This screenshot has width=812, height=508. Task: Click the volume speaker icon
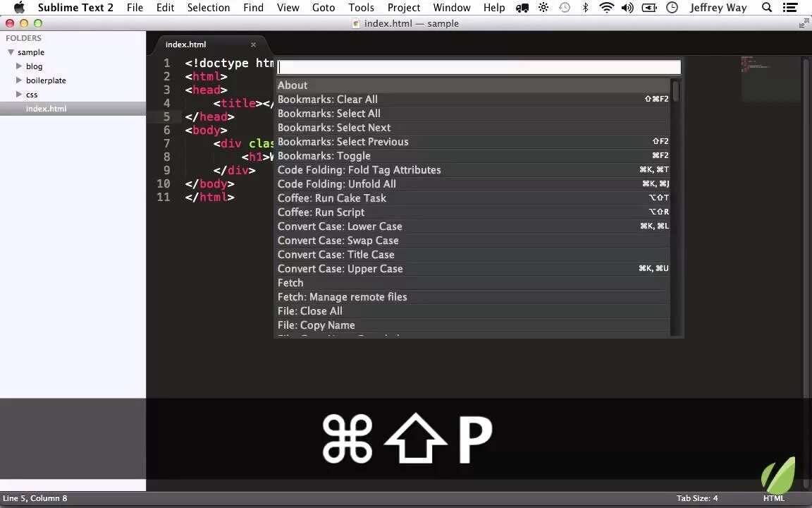tap(627, 7)
